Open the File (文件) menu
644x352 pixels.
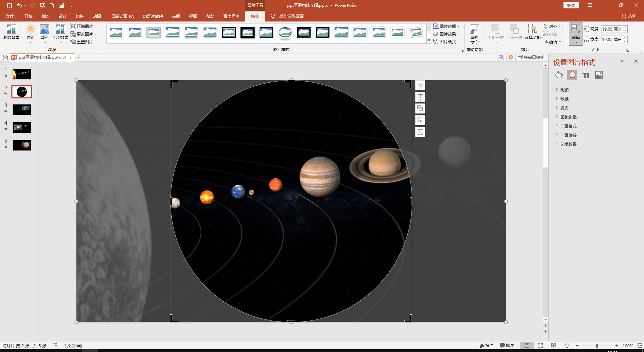10,16
